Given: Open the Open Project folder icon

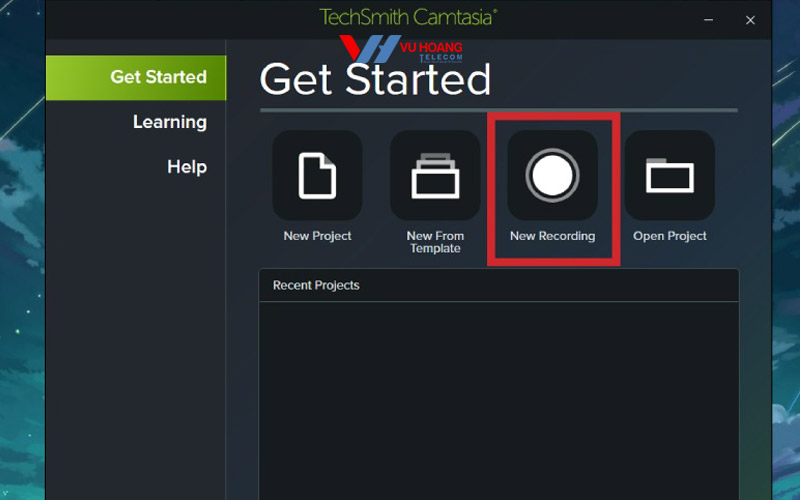Looking at the screenshot, I should [x=669, y=175].
